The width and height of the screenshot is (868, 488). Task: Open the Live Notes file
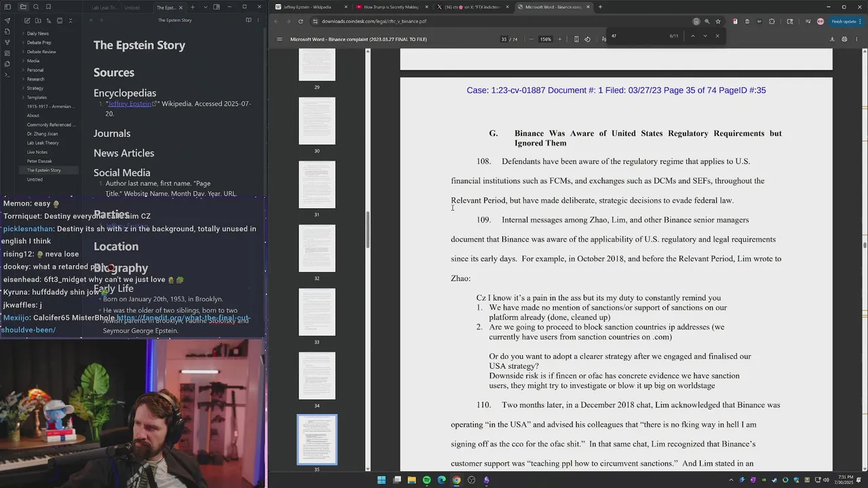coord(37,152)
